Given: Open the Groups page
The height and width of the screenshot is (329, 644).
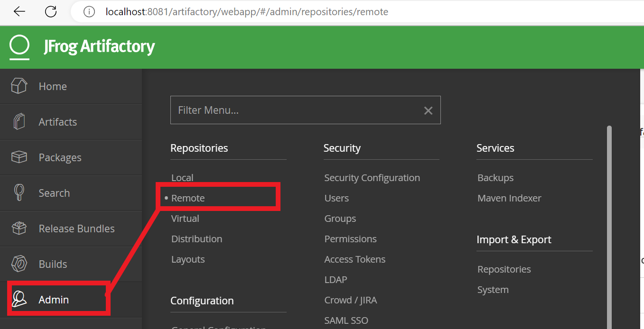Looking at the screenshot, I should click(x=340, y=219).
